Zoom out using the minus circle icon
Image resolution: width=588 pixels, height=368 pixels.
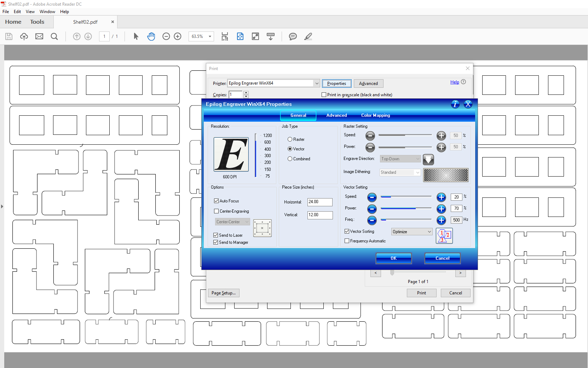[166, 36]
